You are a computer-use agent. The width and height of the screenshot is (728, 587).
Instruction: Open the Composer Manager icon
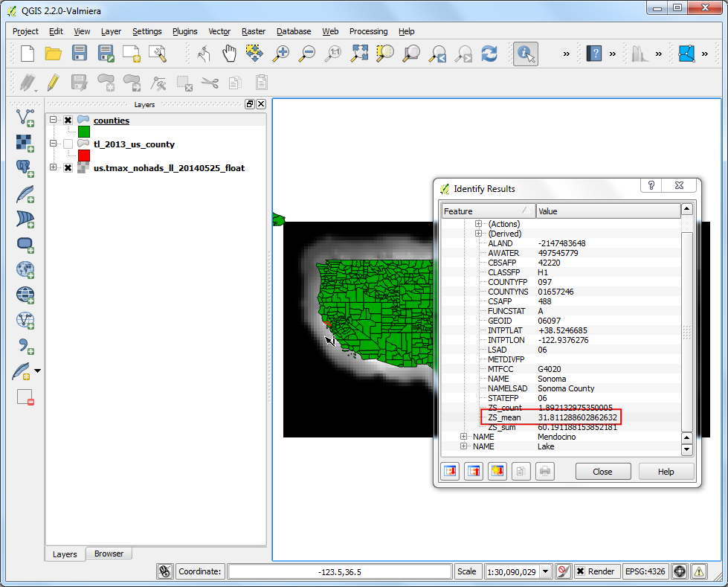pyautogui.click(x=158, y=54)
